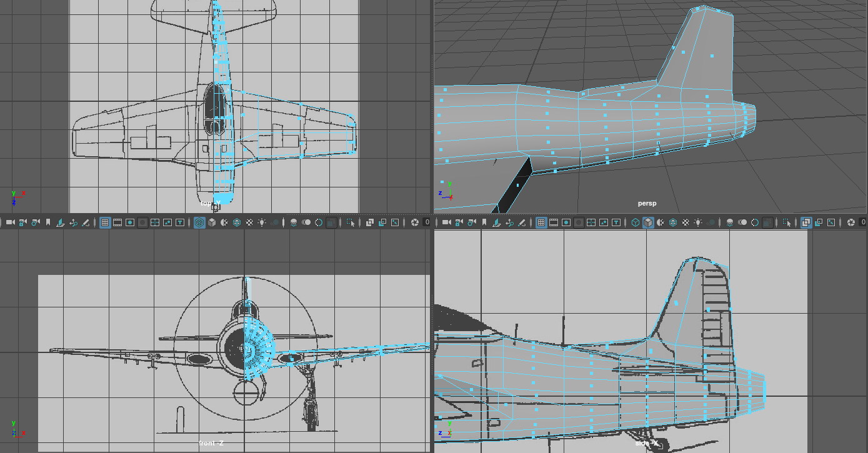Toggle Lock Camera in front view toolbar

[23, 222]
